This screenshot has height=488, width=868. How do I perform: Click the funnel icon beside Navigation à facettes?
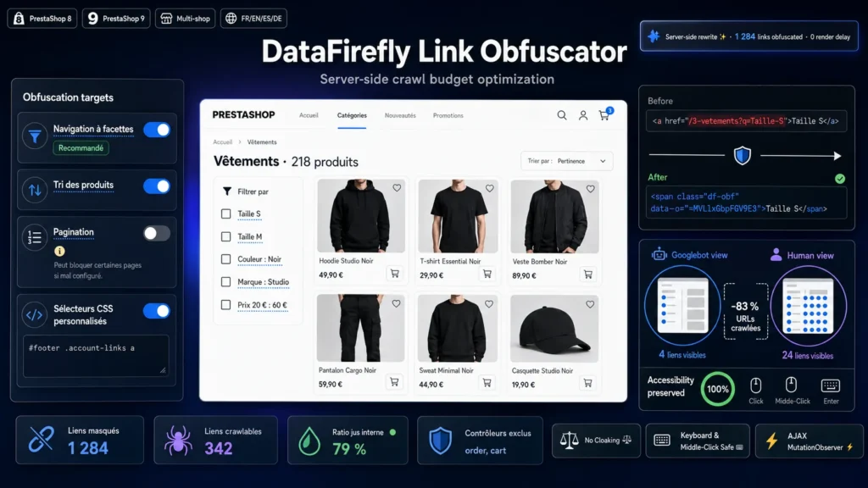point(35,136)
